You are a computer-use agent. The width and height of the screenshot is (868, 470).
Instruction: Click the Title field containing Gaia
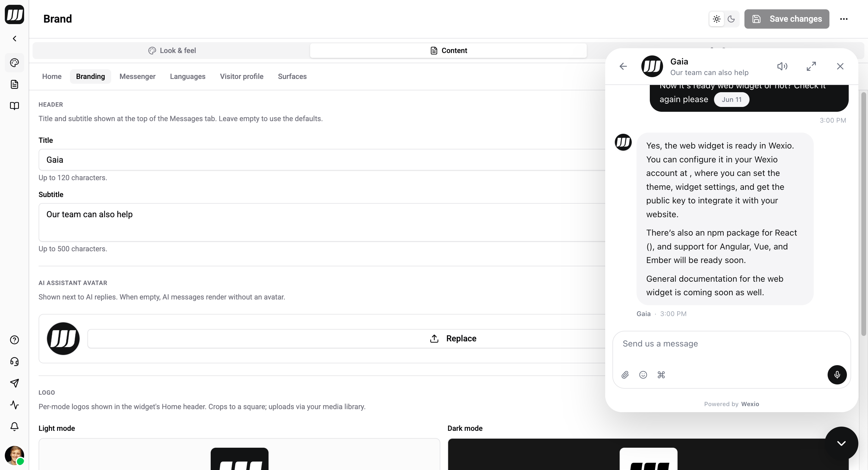(322, 160)
